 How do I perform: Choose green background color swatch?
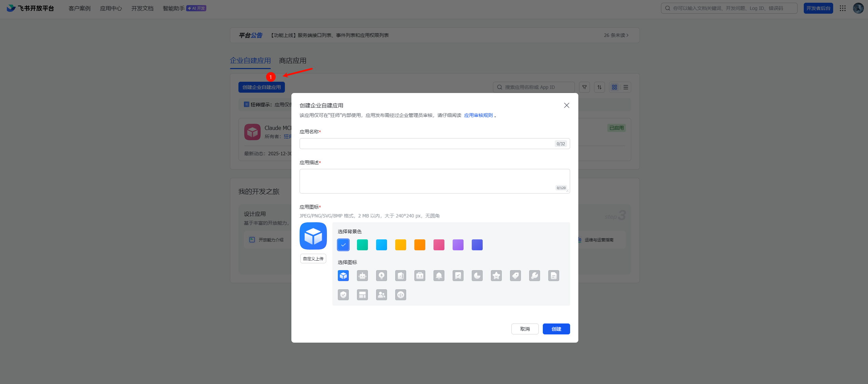(362, 245)
